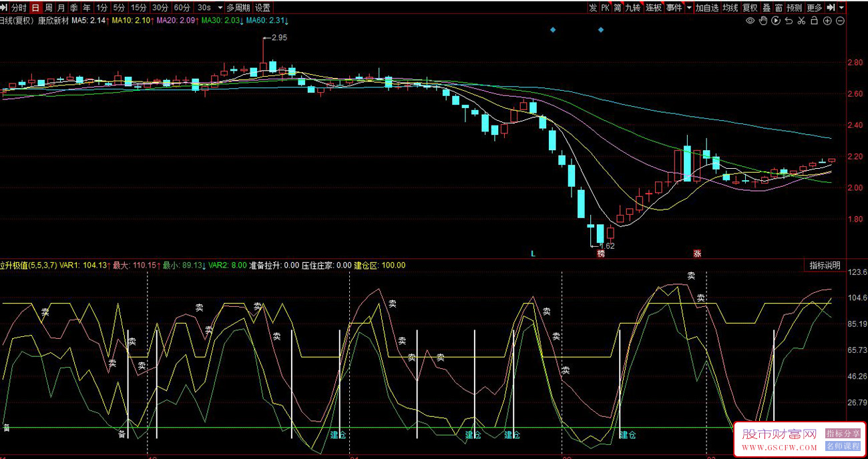Select the 30s period option

pyautogui.click(x=204, y=8)
